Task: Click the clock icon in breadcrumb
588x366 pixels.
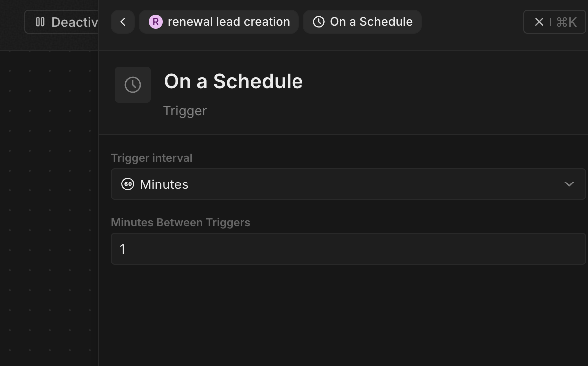Action: (319, 22)
